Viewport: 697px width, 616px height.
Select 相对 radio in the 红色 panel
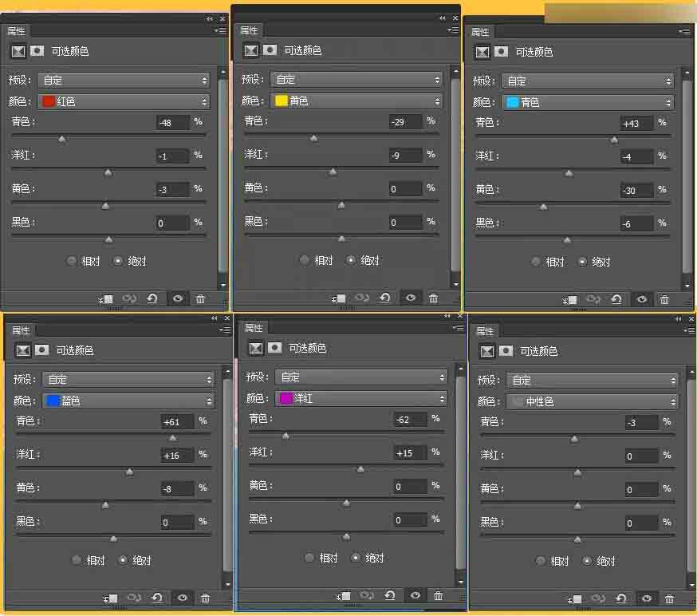tap(72, 261)
